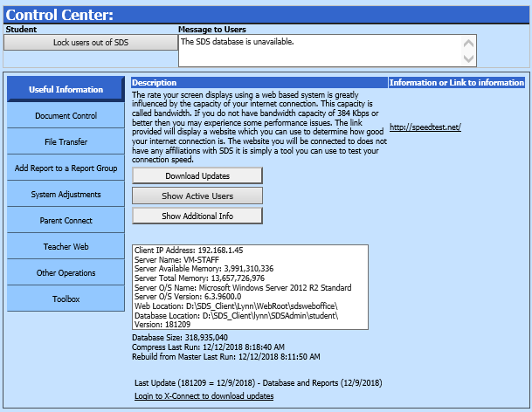Open the Teacher Web section
This screenshot has width=532, height=412.
(x=66, y=246)
